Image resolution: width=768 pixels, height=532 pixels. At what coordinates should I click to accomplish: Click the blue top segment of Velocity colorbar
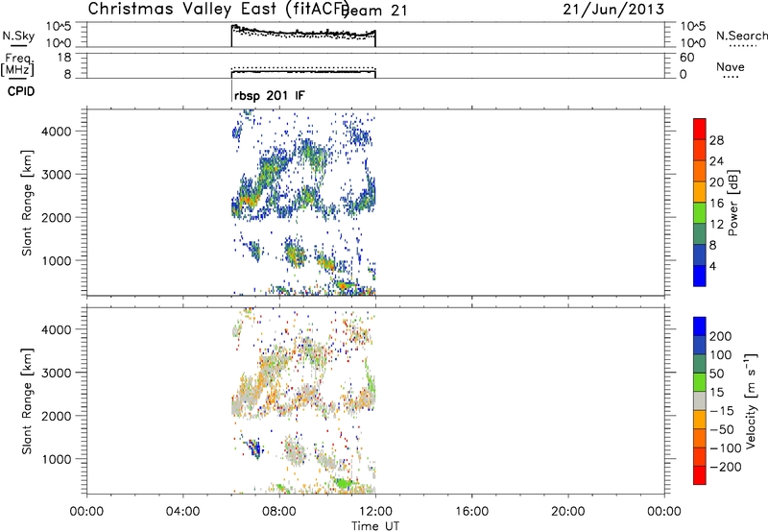click(x=700, y=326)
